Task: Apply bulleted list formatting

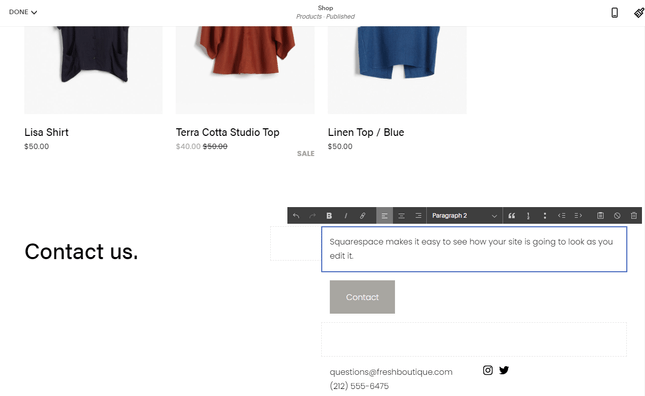Action: 545,215
